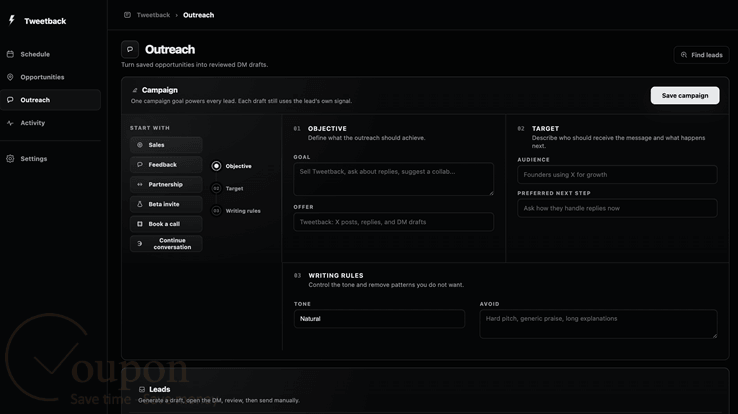The height and width of the screenshot is (414, 738).
Task: Click the breadcrumb panel icon
Action: tap(127, 15)
